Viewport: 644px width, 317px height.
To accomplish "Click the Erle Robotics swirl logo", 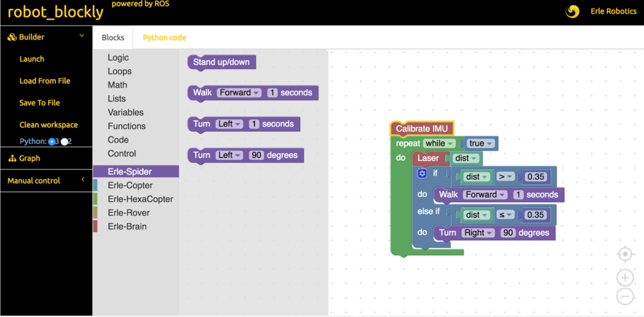I will 572,11.
